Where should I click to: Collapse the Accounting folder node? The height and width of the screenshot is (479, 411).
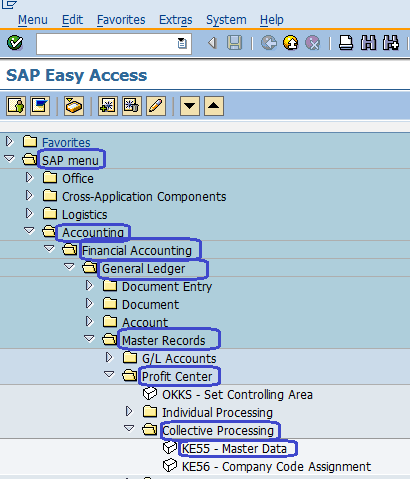(29, 231)
